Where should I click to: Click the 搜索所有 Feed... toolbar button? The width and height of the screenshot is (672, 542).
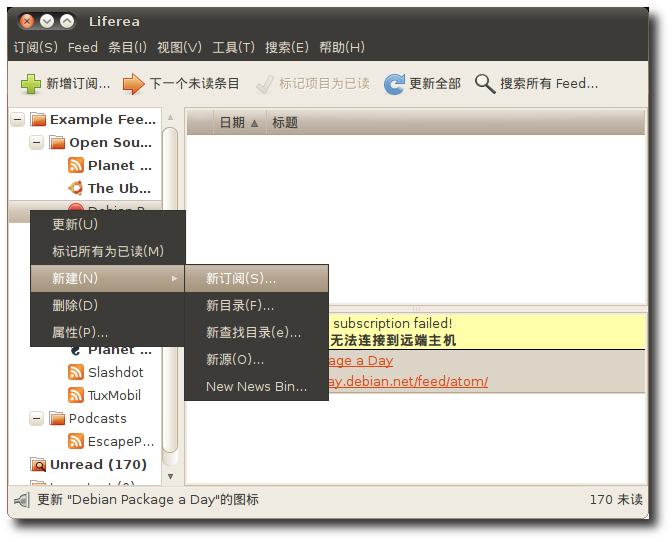click(537, 84)
